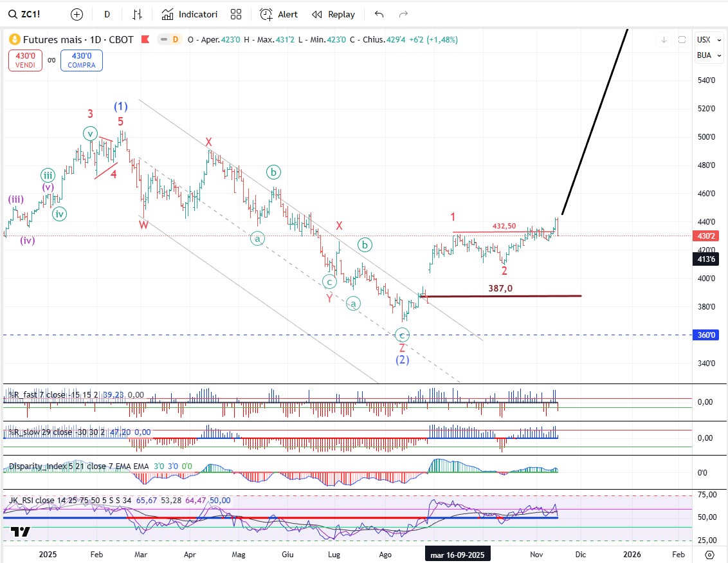Open the USX currency dropdown

tap(709, 40)
